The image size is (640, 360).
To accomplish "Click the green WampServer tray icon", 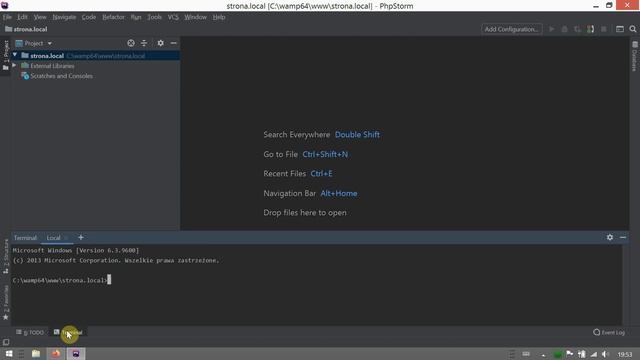I will click(x=558, y=354).
